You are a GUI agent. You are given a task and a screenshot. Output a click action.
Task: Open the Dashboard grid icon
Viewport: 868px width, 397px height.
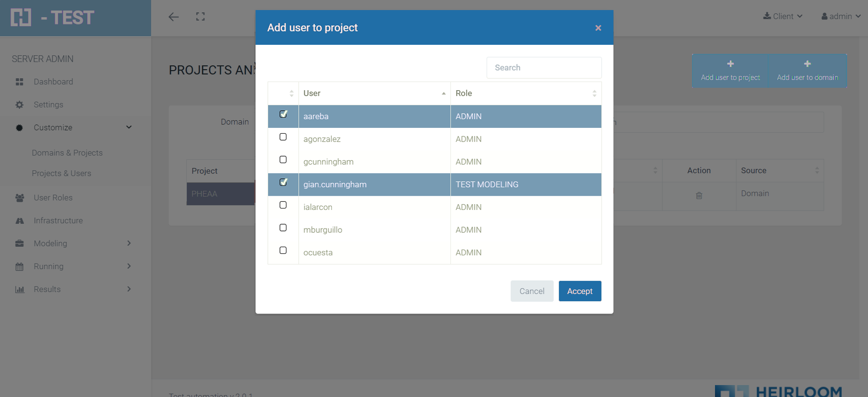pyautogui.click(x=20, y=82)
